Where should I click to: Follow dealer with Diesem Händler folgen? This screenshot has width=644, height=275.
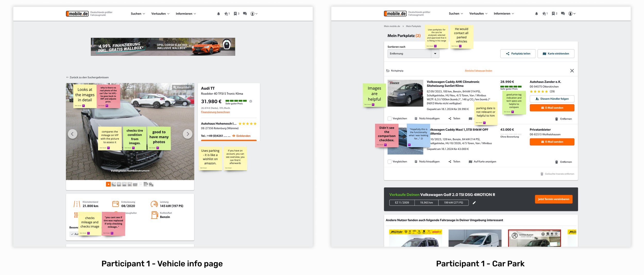coord(552,99)
